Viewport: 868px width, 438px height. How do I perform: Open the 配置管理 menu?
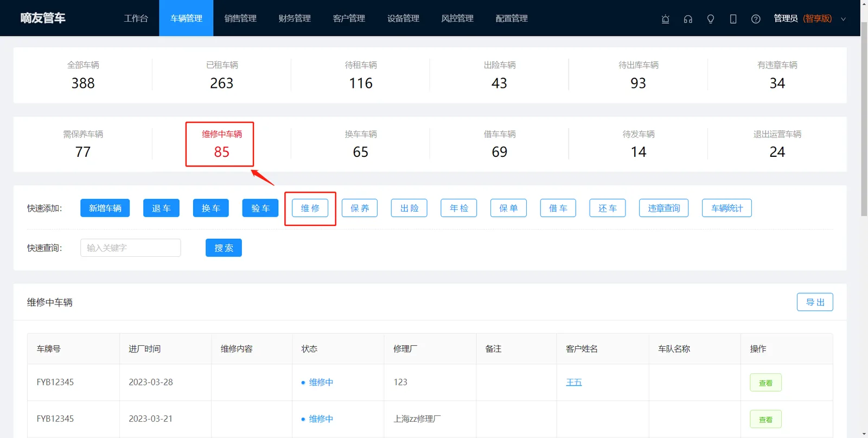click(x=512, y=18)
